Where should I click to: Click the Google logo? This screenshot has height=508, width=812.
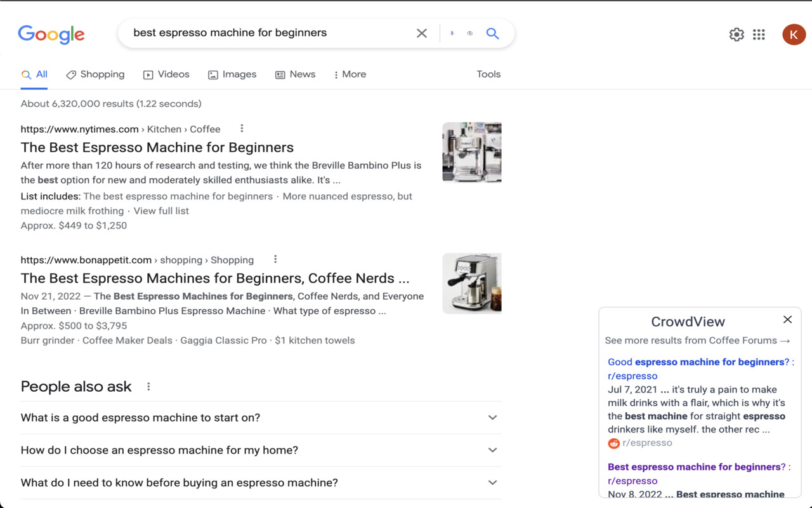(x=51, y=34)
